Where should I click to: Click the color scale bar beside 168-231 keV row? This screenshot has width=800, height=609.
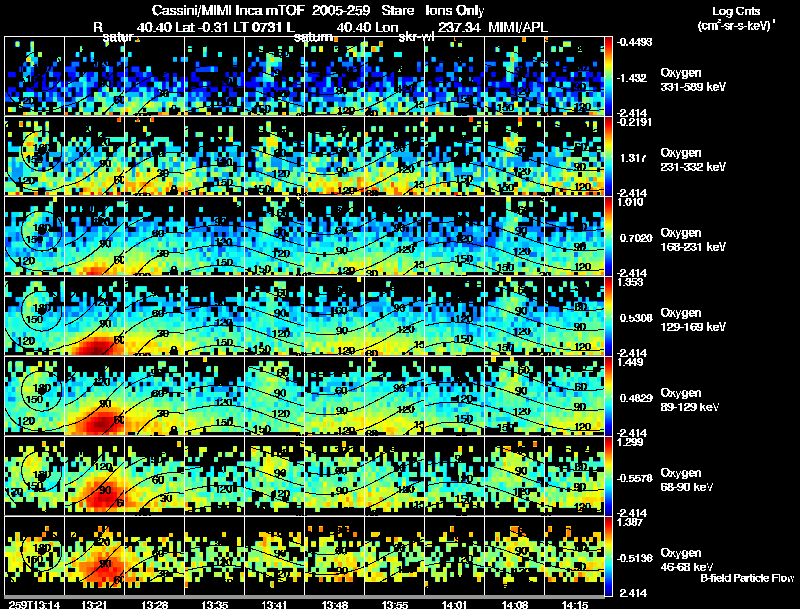[608, 236]
